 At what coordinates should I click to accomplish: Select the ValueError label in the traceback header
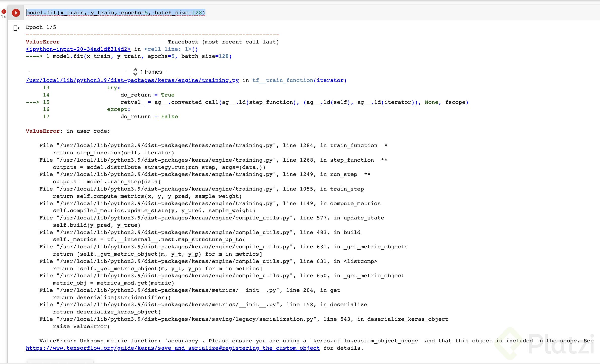pyautogui.click(x=42, y=42)
